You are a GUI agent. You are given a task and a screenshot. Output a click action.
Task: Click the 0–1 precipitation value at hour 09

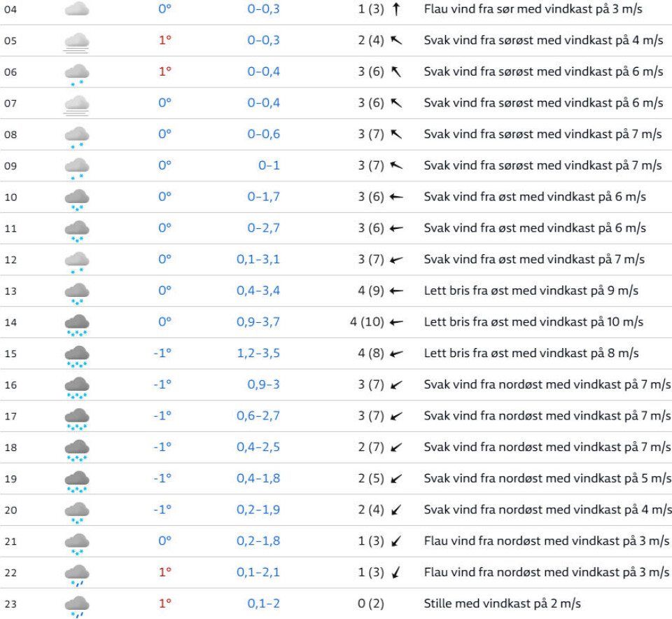click(x=269, y=165)
